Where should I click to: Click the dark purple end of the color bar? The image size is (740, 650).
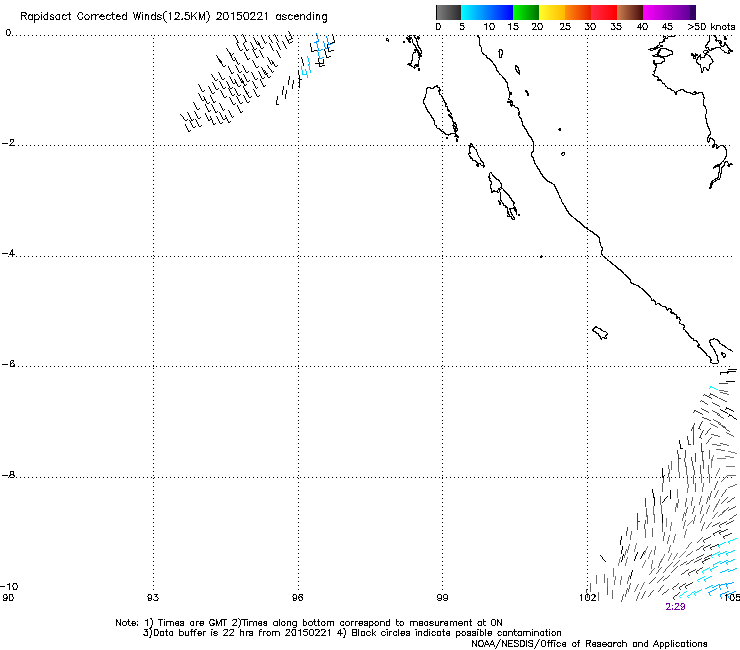pyautogui.click(x=693, y=12)
